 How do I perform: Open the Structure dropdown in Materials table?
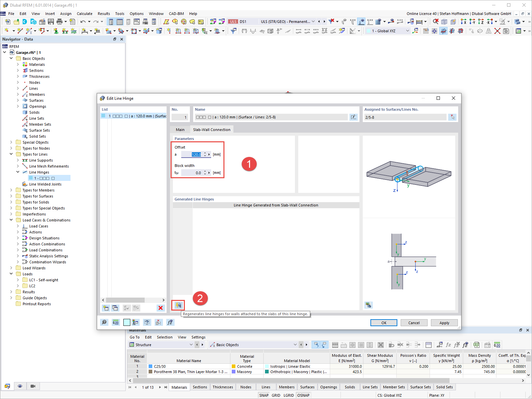[191, 345]
